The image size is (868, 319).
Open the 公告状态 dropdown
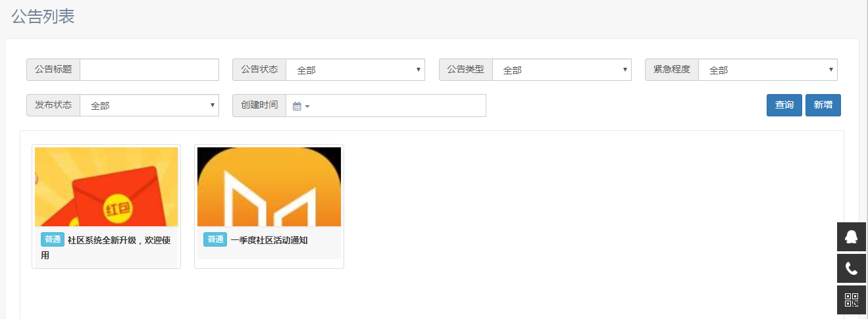pos(355,70)
